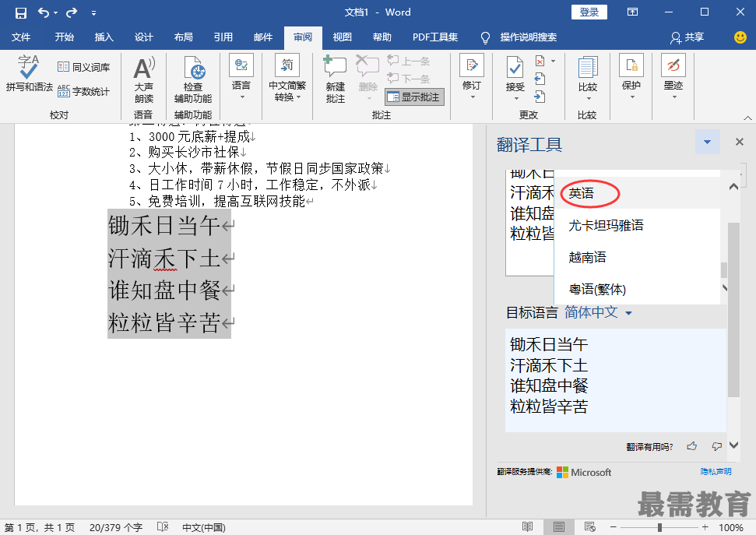Switch to print layout view
Image resolution: width=756 pixels, height=535 pixels.
point(558,526)
